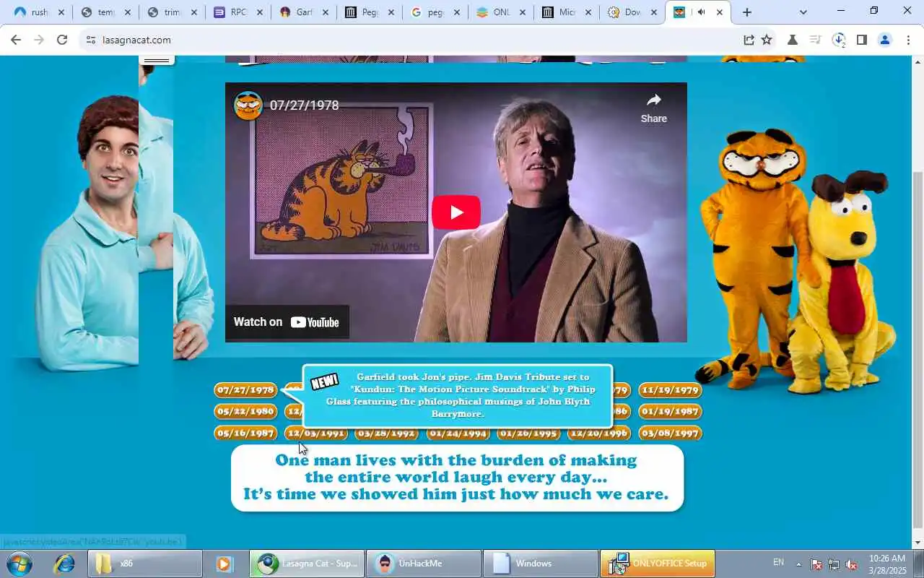
Task: Select the 01/19/1987 episode button
Action: click(670, 412)
